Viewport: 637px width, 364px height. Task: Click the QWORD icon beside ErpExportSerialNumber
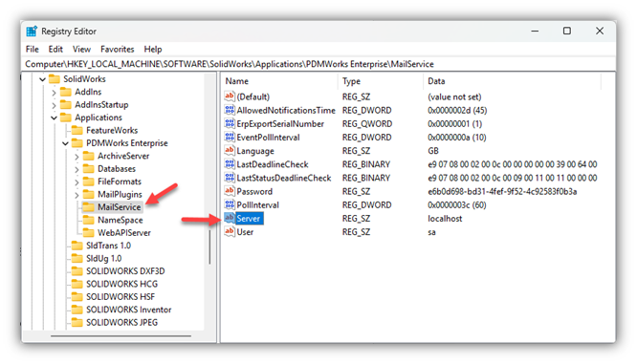tap(230, 123)
